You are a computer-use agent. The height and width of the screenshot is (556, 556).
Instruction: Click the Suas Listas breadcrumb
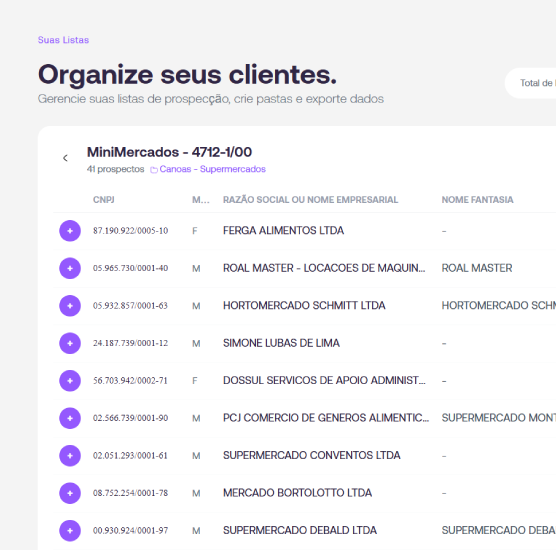click(x=63, y=40)
